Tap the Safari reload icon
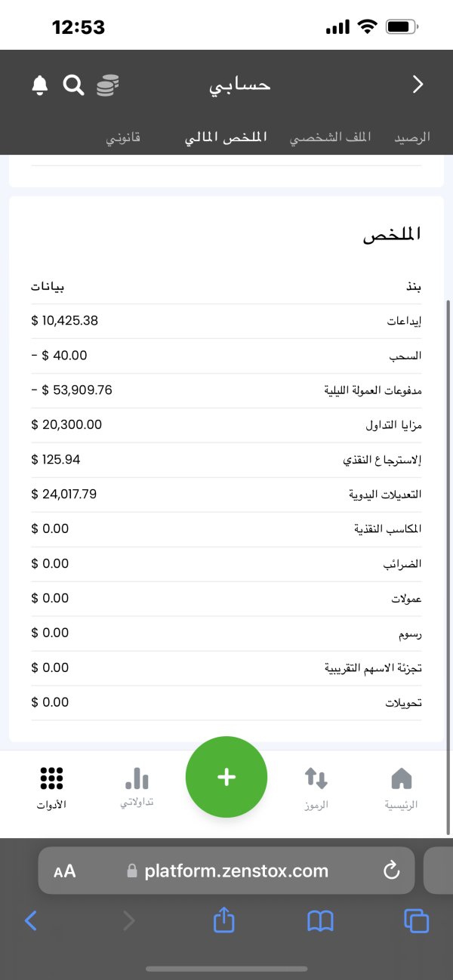This screenshot has width=453, height=980. (391, 871)
